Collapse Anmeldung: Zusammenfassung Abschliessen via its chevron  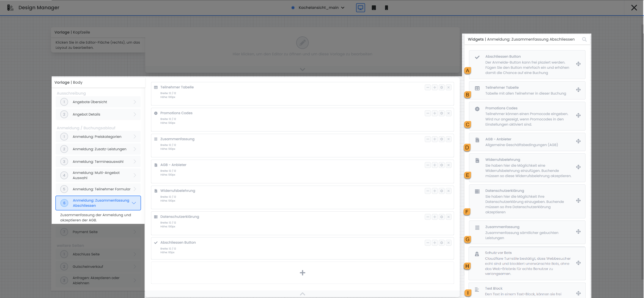click(134, 203)
